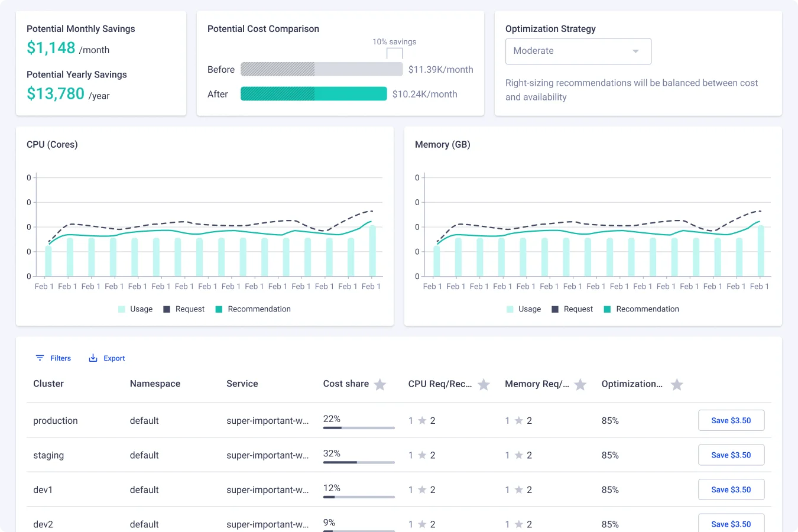Viewport: 798px width, 532px height.
Task: Click star icon beside Optimization header
Action: tap(677, 385)
